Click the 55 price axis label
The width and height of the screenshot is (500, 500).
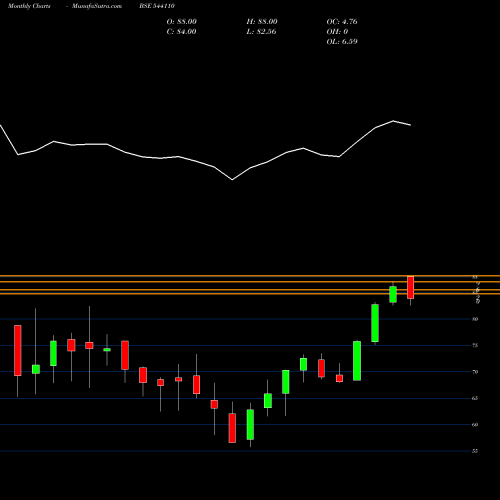475,451
